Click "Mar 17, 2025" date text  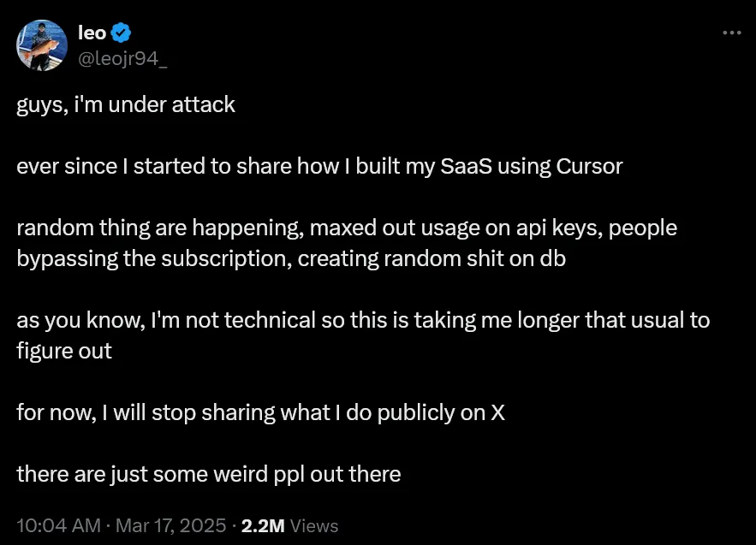(x=170, y=525)
